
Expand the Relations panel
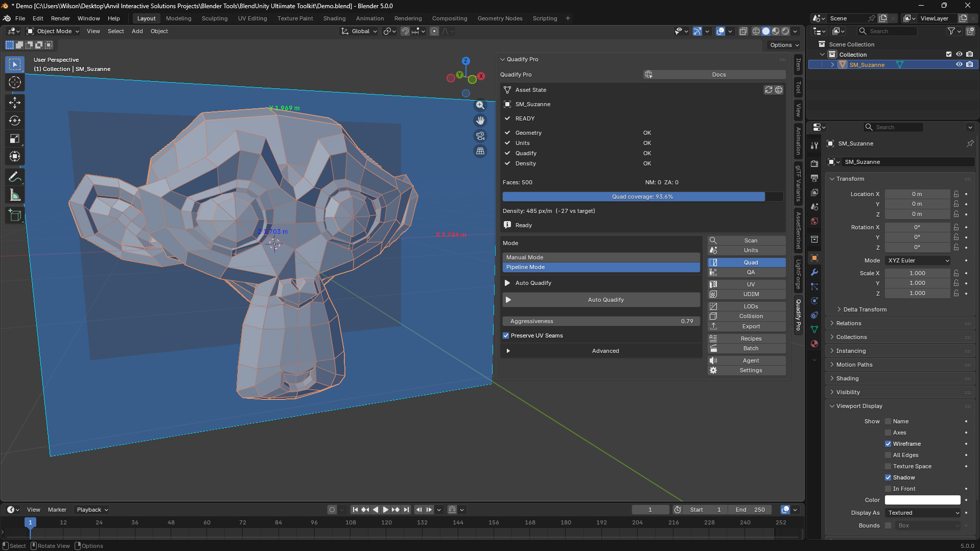[848, 323]
